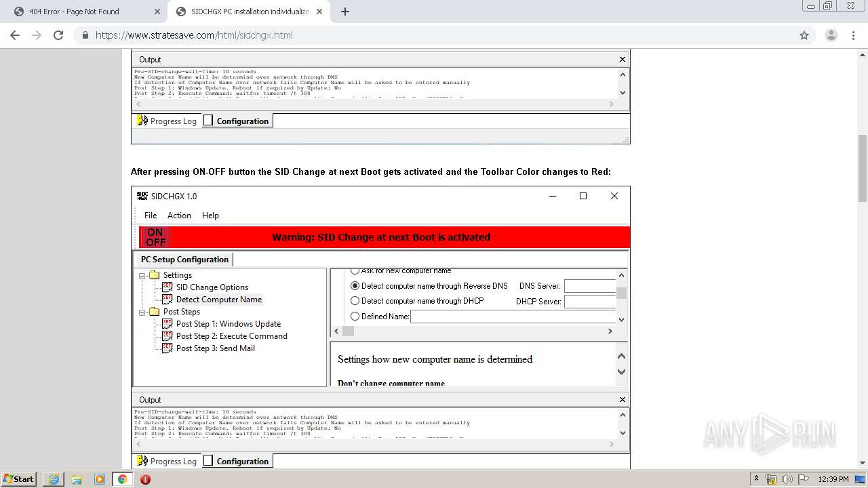This screenshot has width=868, height=488.
Task: Click the Chrome taskbar icon
Action: pos(122,479)
